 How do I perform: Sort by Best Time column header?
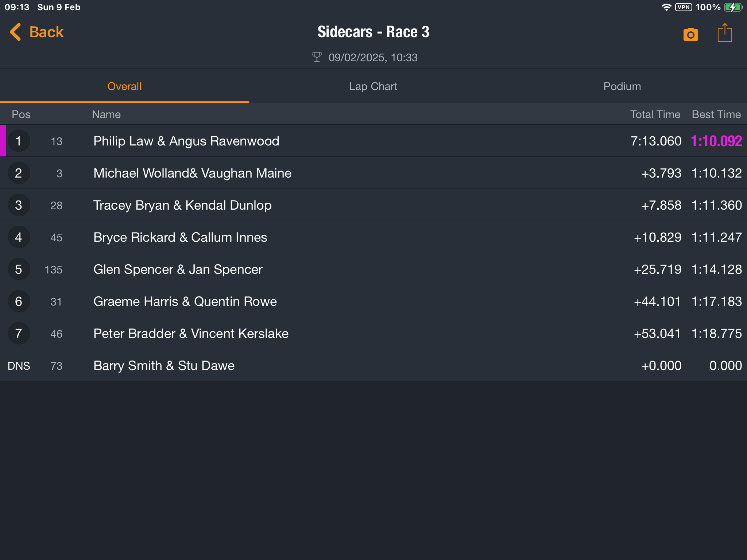coord(716,114)
